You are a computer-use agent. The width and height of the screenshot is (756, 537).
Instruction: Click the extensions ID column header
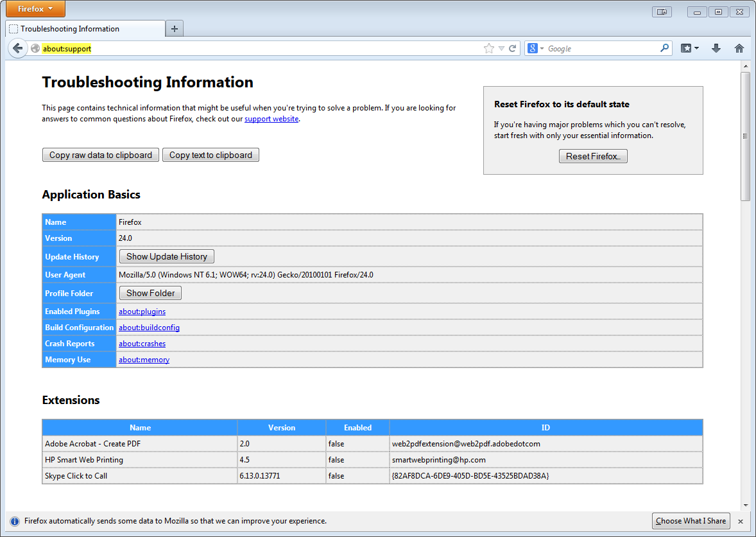pos(546,427)
